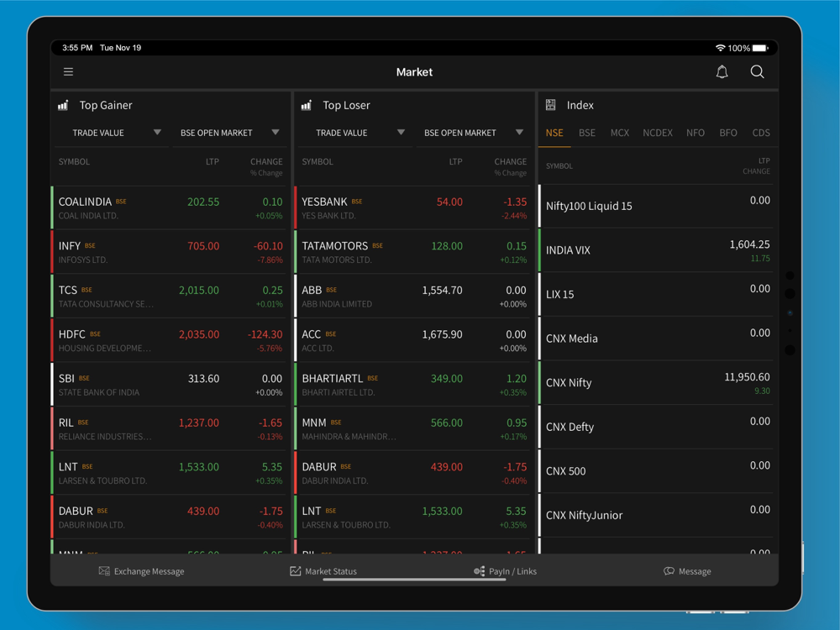This screenshot has height=630, width=840.
Task: Tap the search magnifier icon
Action: (x=757, y=72)
